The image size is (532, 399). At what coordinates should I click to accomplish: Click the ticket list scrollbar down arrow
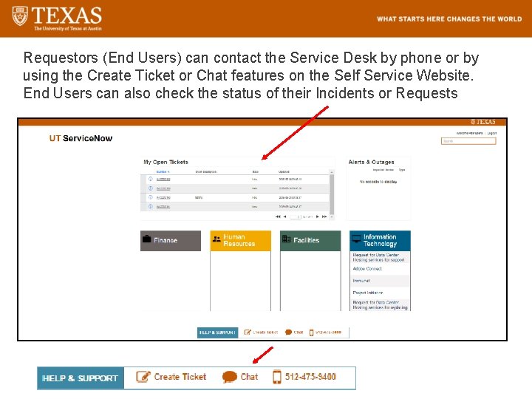point(332,216)
